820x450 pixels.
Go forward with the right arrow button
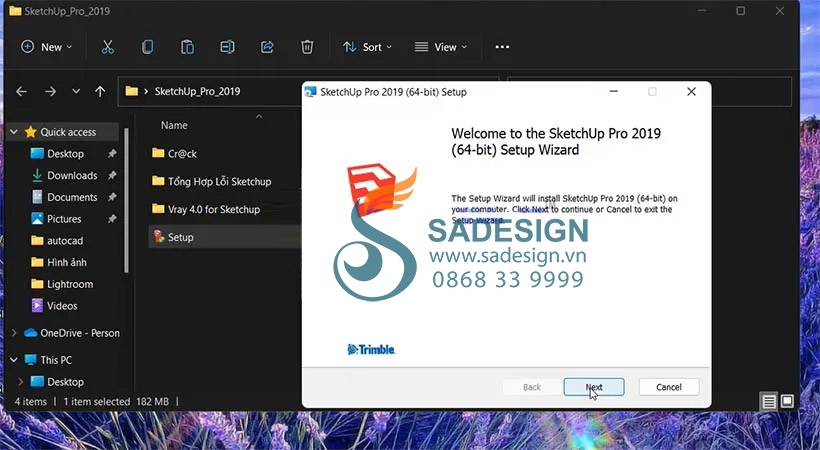point(50,92)
